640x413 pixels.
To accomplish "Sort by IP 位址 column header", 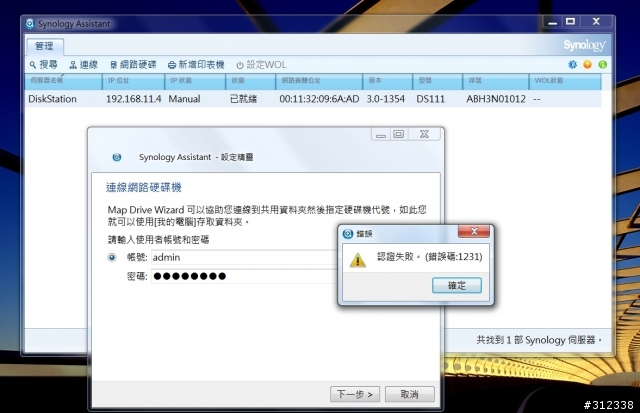I will coord(133,81).
